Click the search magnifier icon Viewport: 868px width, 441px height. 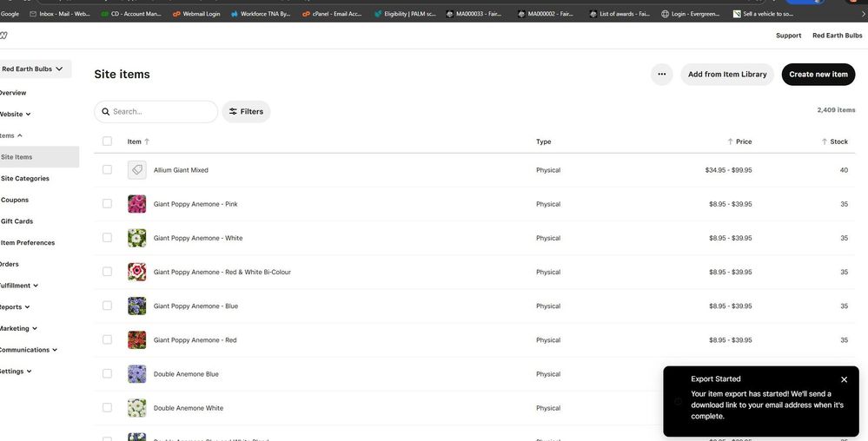[106, 112]
